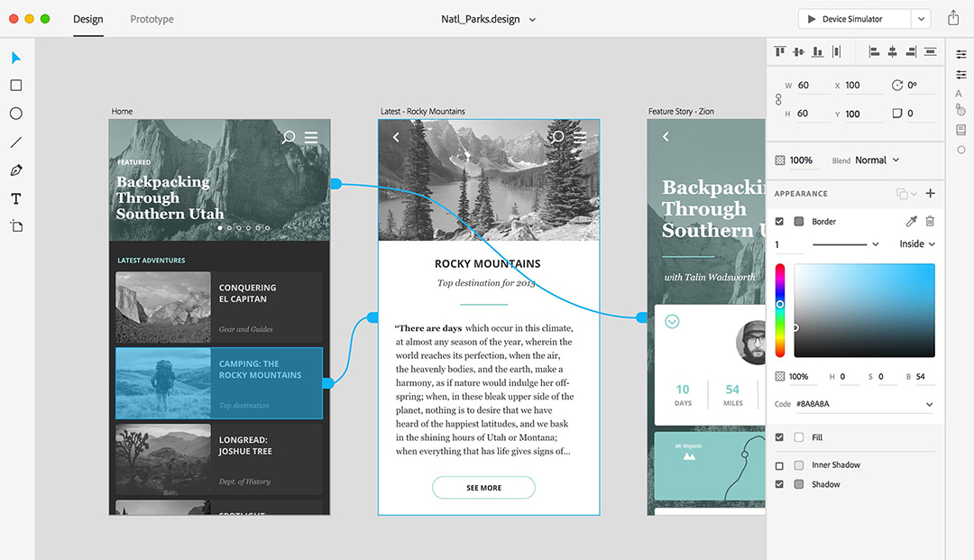Image resolution: width=974 pixels, height=560 pixels.
Task: Distribute selection horizontally
Action: pyautogui.click(x=837, y=51)
